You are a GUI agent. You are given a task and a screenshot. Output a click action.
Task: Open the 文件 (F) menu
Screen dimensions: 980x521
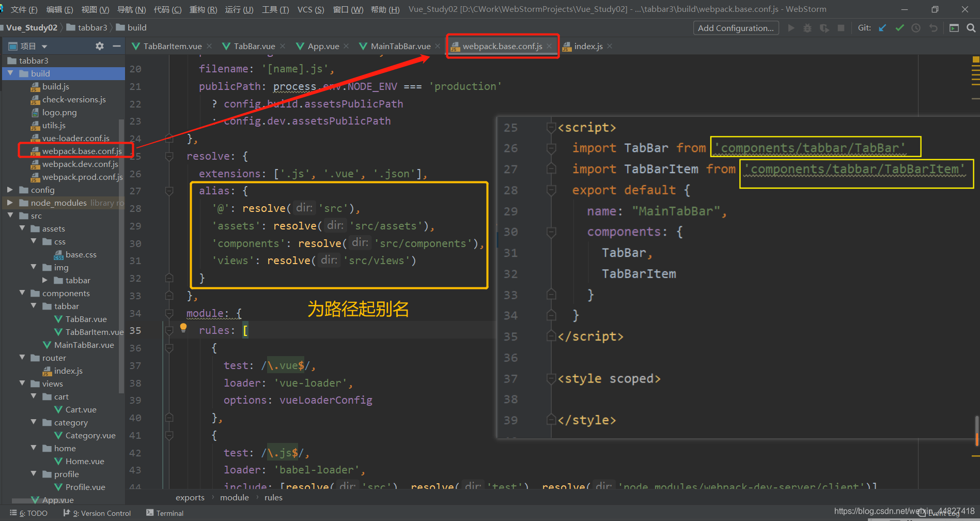coord(24,9)
